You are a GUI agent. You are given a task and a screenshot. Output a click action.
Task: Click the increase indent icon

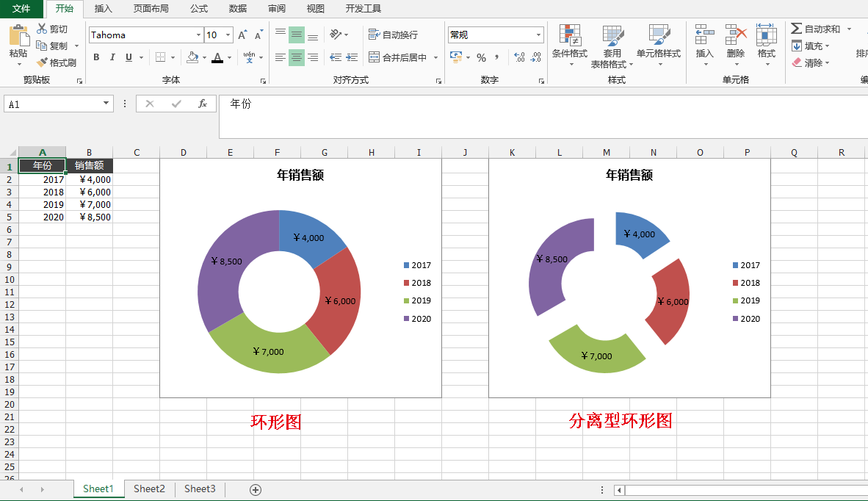click(x=352, y=57)
